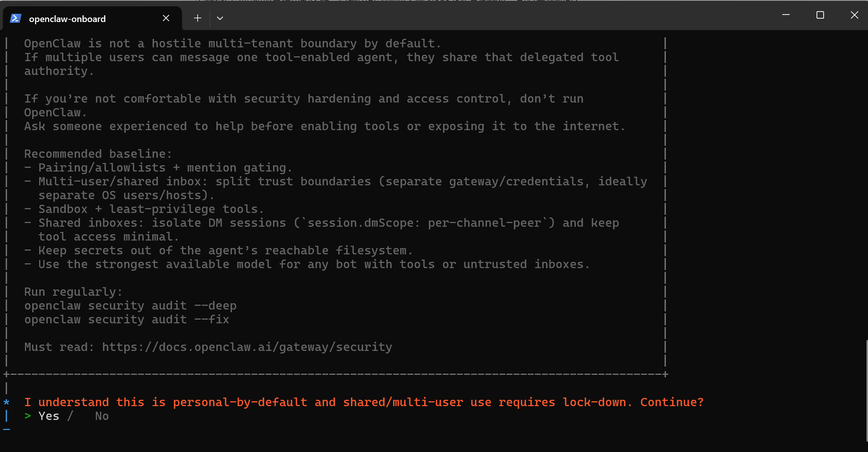Click the 'session.dmScope: per-channel-peer' code text
868x452 pixels.
tap(424, 223)
